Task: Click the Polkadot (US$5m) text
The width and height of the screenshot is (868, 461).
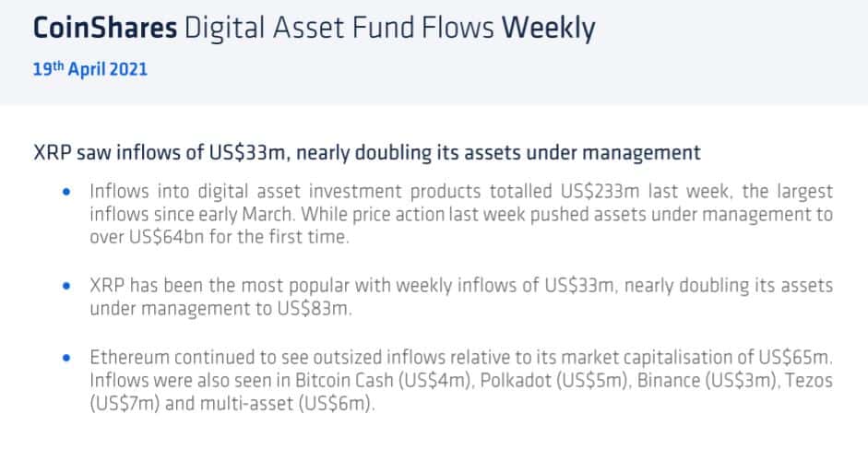Action: (x=555, y=380)
